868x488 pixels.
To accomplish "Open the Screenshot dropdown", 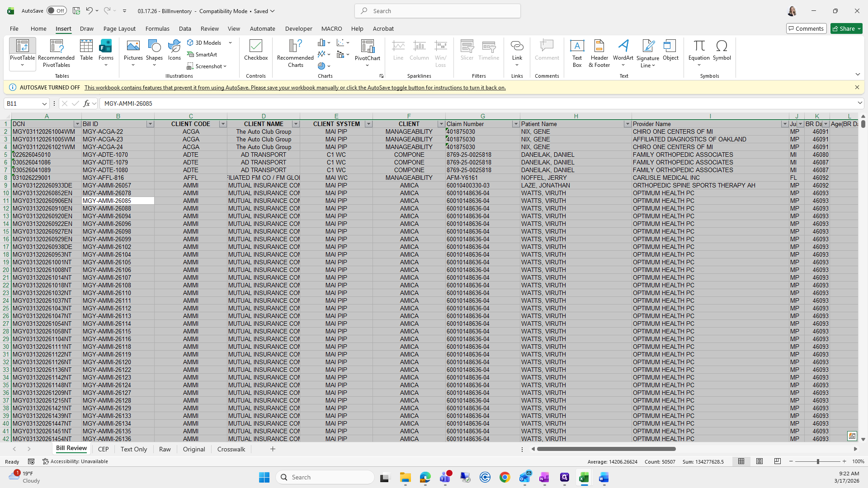I will coord(208,66).
